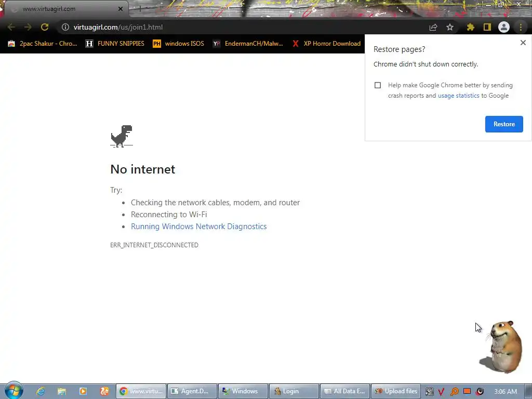The image size is (532, 399).
Task: Go forward with the forward arrow
Action: click(x=28, y=27)
